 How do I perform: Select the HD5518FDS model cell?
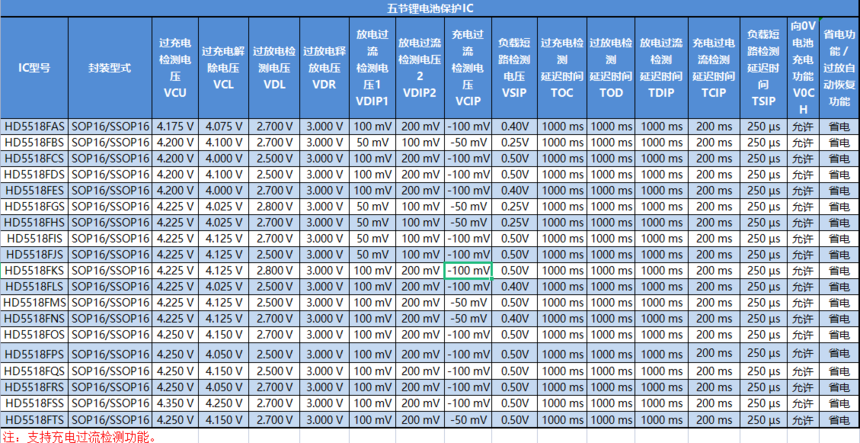(x=35, y=174)
